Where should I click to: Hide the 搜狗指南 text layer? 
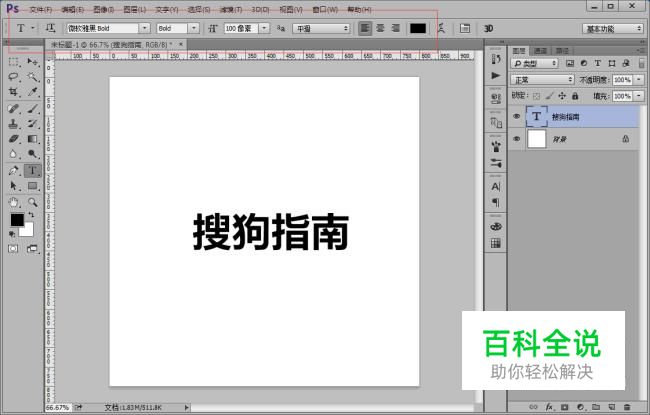(x=517, y=116)
